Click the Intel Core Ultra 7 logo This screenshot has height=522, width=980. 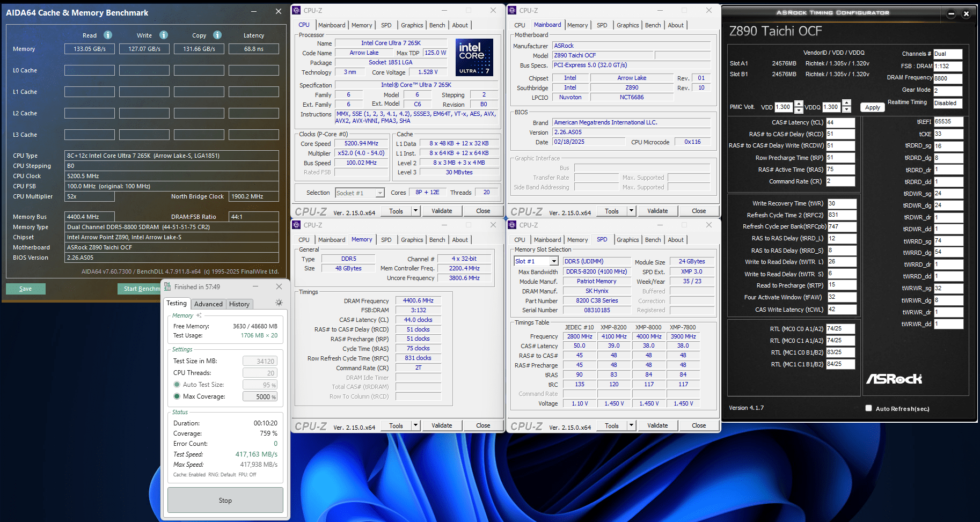[474, 57]
